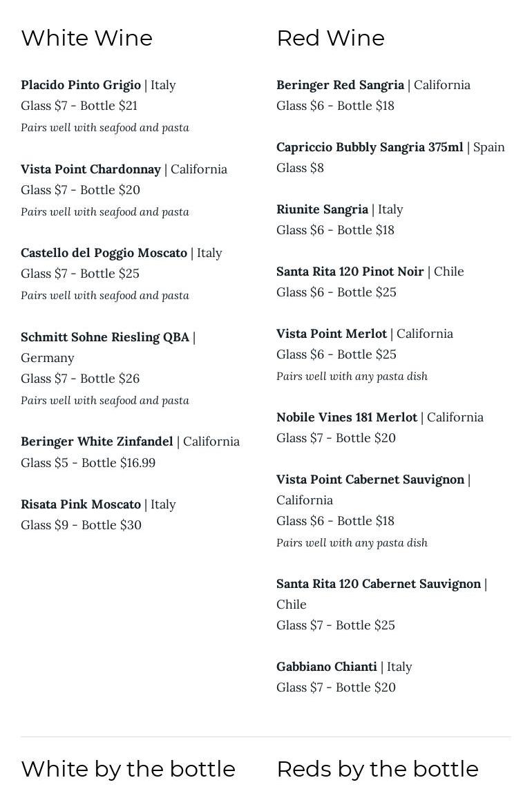Click the White by the bottle heading
Screen dimensions: 532x798
pos(128,769)
